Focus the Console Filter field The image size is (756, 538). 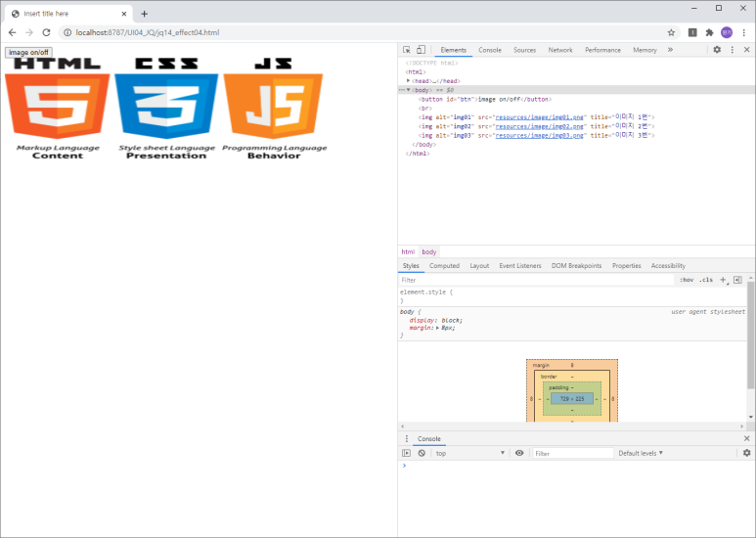pyautogui.click(x=573, y=453)
